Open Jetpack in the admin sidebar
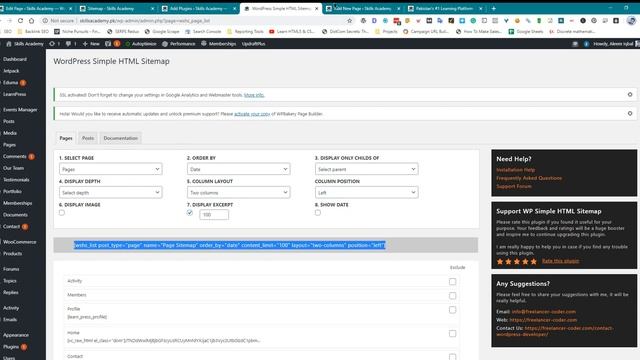 11,71
